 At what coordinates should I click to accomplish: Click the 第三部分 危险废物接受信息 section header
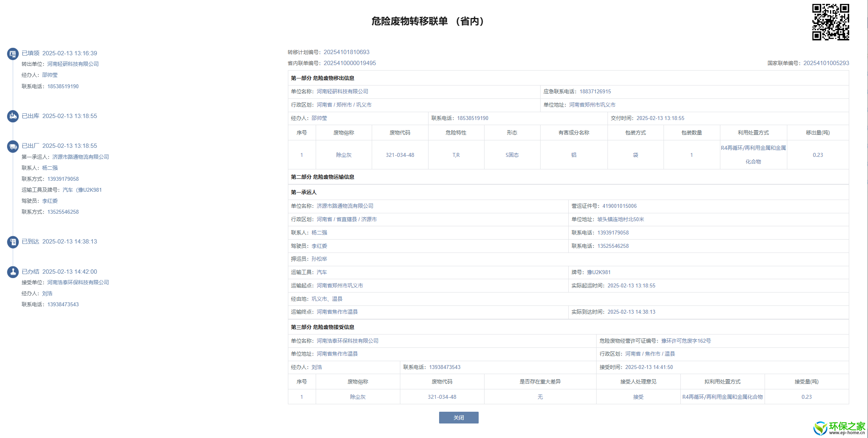[x=322, y=327]
